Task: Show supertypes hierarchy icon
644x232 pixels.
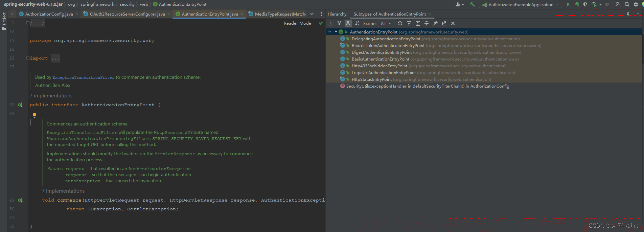Action: tap(339, 23)
